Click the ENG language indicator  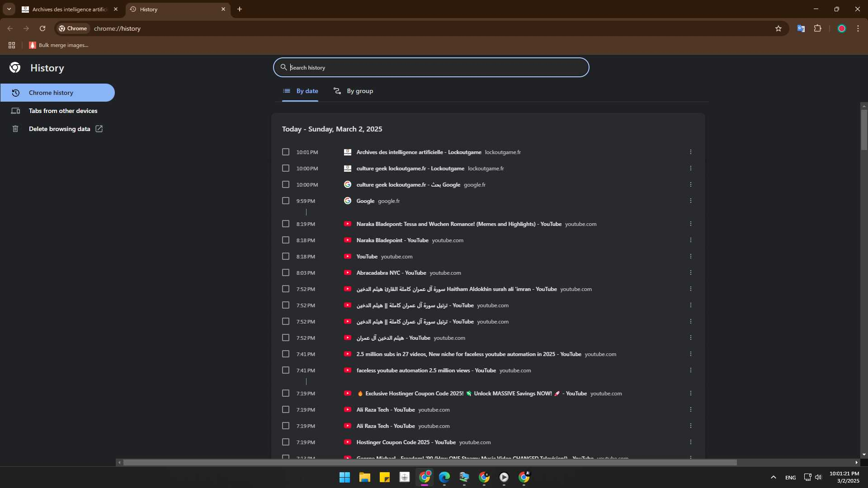point(791,478)
